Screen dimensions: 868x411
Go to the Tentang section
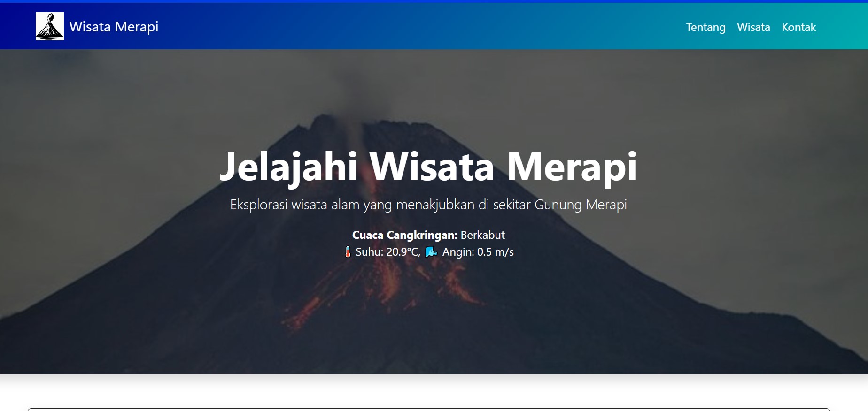point(705,27)
